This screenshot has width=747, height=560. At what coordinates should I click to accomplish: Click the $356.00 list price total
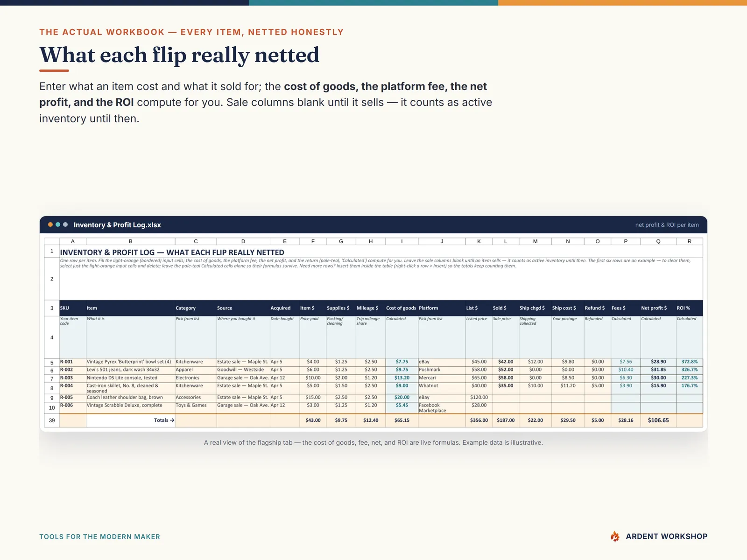click(479, 420)
